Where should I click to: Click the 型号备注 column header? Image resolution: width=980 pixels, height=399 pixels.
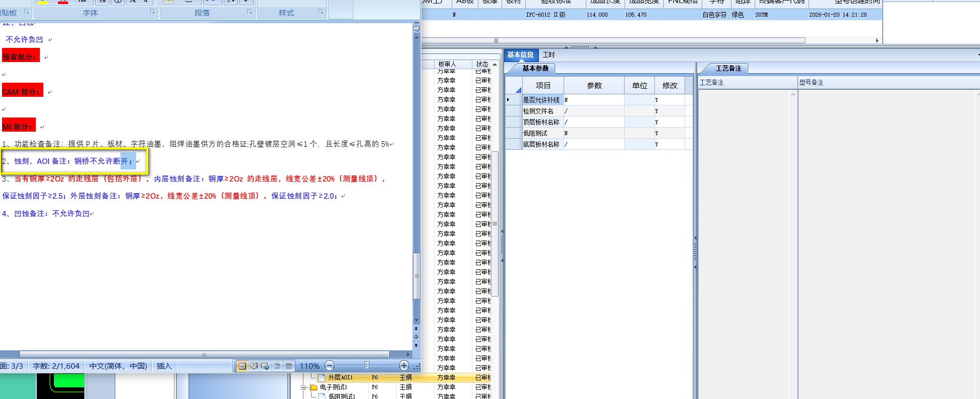click(887, 82)
